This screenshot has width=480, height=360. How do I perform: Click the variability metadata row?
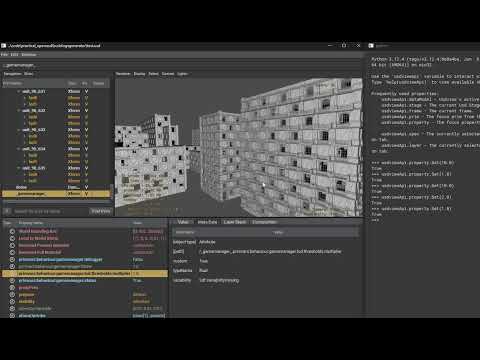coord(266,280)
